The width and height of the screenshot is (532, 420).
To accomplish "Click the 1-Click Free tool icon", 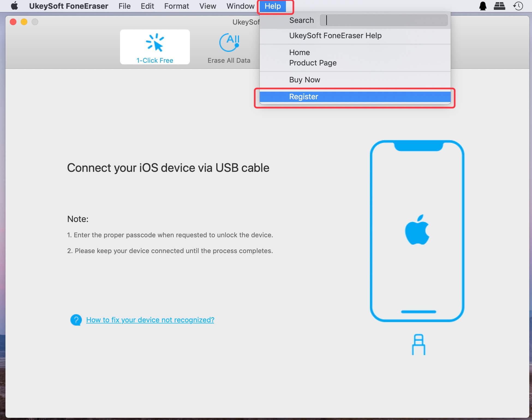I will [155, 47].
